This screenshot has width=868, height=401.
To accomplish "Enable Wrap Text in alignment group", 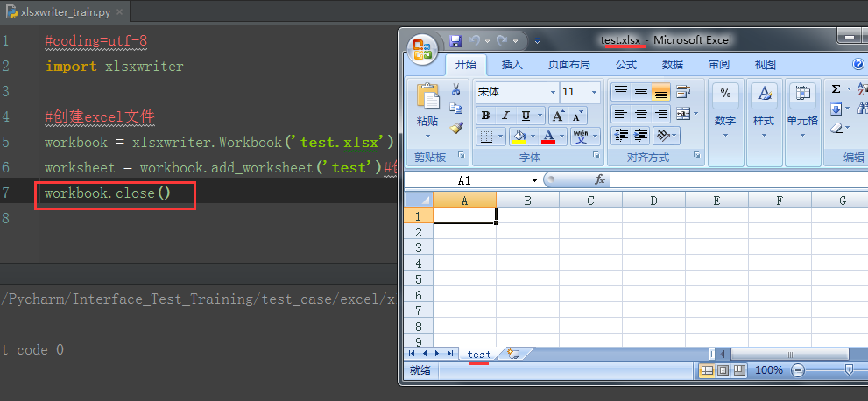I will click(683, 92).
